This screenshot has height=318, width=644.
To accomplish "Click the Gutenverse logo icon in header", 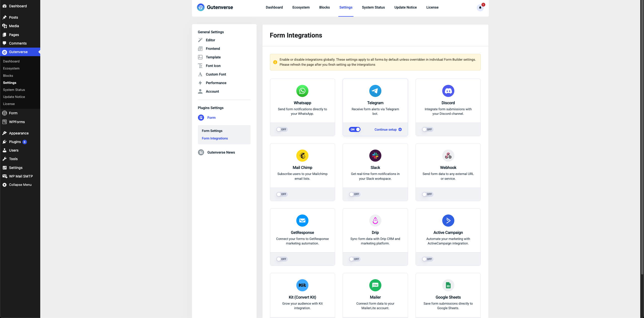I will coord(200,7).
